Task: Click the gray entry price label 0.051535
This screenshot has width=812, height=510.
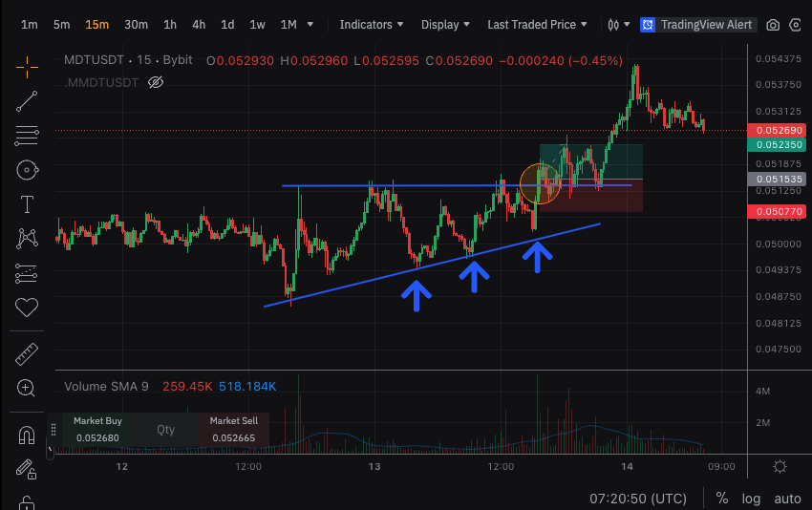Action: point(777,180)
